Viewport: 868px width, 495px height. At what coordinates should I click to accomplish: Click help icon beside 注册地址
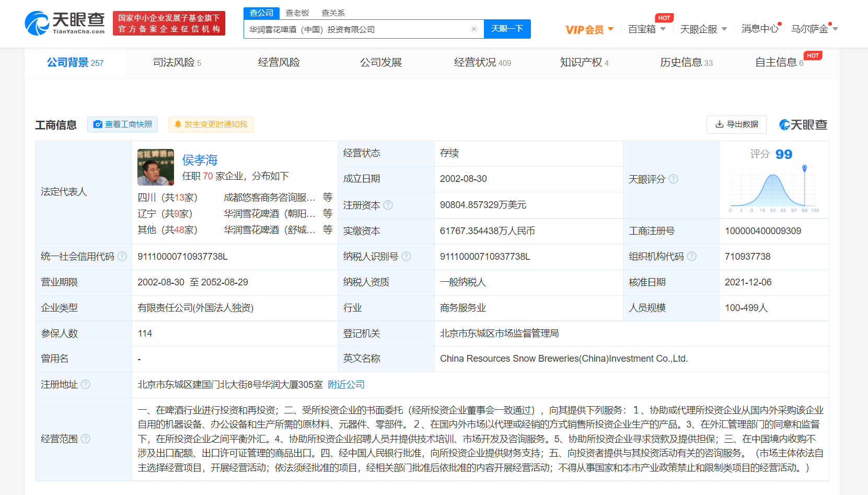click(86, 385)
